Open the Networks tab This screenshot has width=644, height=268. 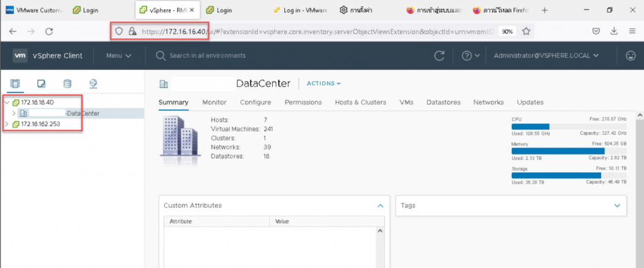point(488,103)
